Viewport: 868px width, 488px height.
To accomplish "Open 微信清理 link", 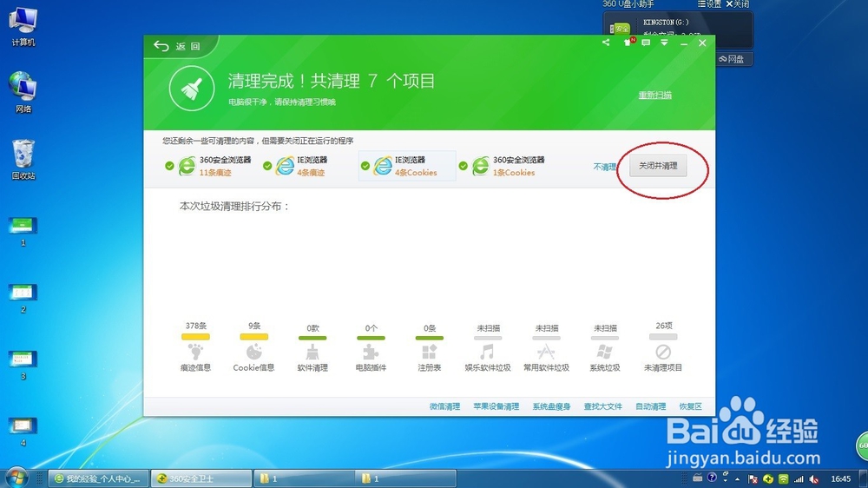I will (x=444, y=406).
